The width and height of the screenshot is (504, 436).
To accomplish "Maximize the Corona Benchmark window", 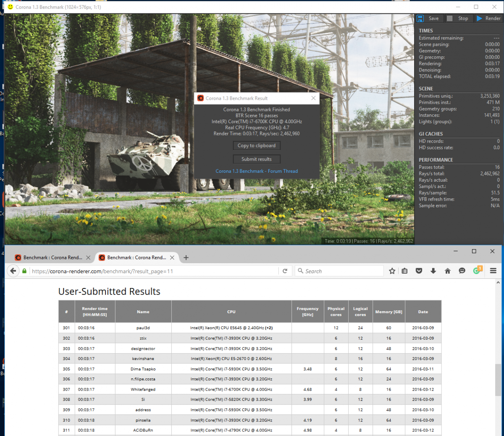I will tap(476, 7).
